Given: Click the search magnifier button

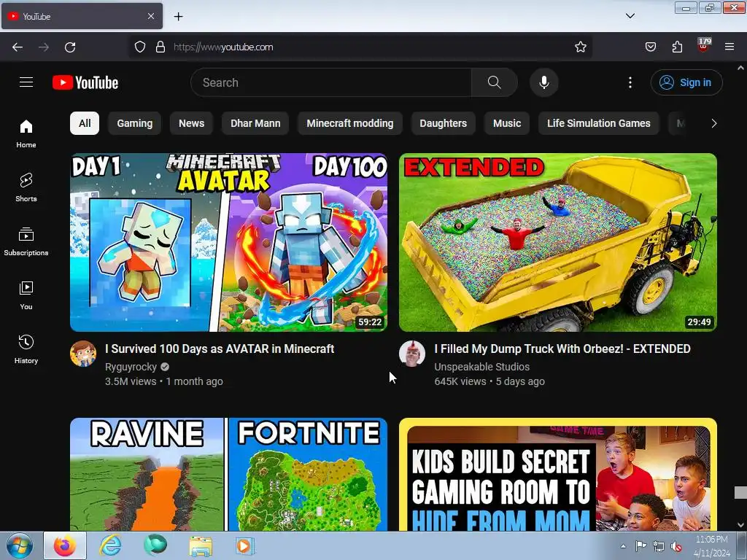Looking at the screenshot, I should (x=494, y=82).
